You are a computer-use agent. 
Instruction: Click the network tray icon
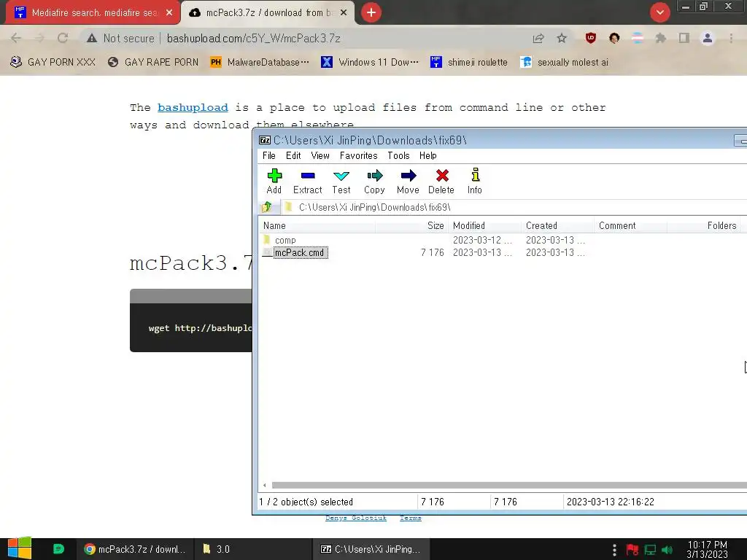point(650,550)
